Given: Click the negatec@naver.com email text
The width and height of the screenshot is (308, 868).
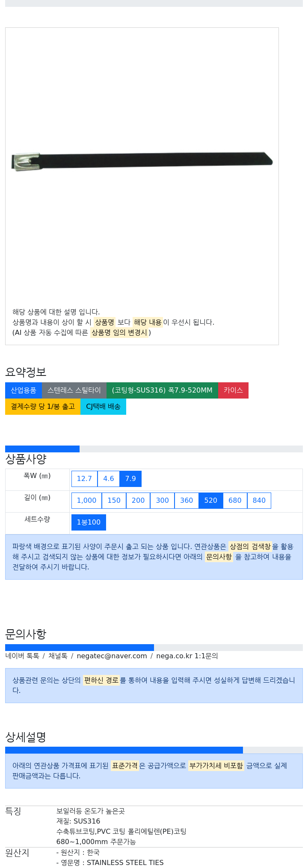Looking at the screenshot, I should [x=112, y=656].
